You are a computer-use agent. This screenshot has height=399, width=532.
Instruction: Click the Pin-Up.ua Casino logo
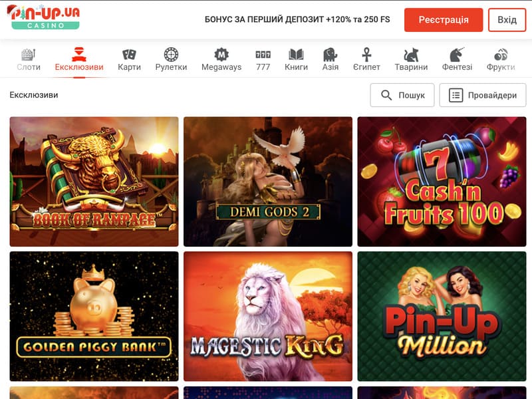[43, 17]
